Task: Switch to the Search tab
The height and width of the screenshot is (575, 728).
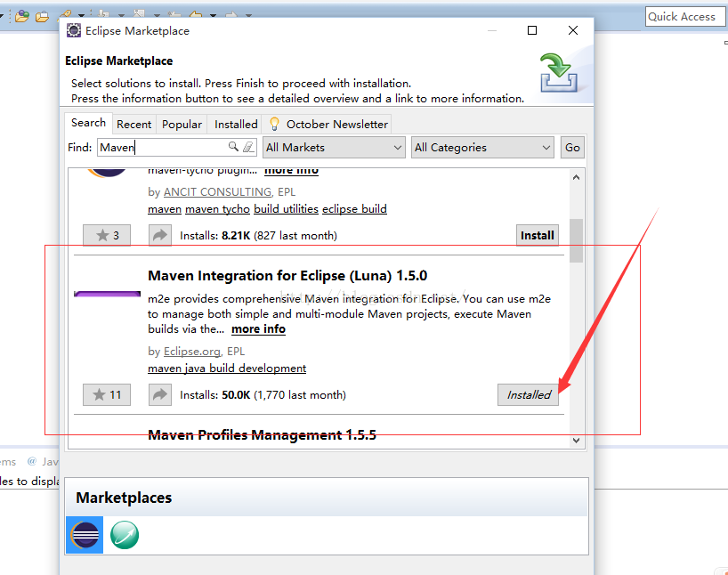Action: (x=88, y=123)
